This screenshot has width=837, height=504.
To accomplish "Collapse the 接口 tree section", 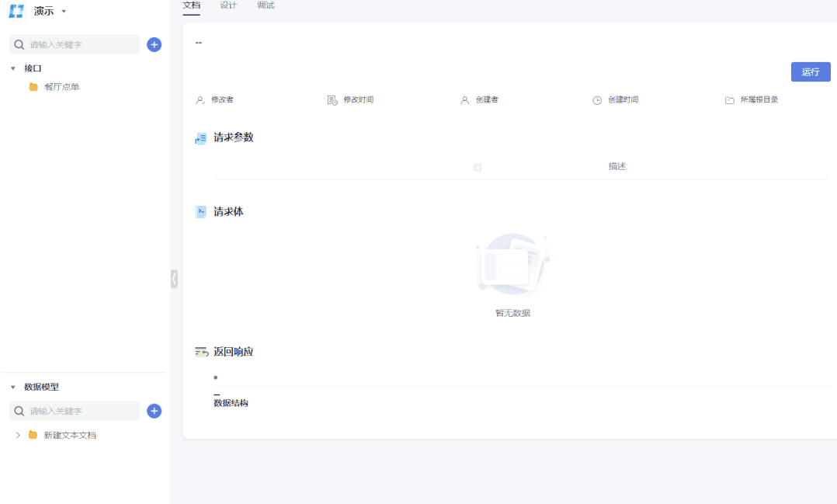I will pos(12,68).
